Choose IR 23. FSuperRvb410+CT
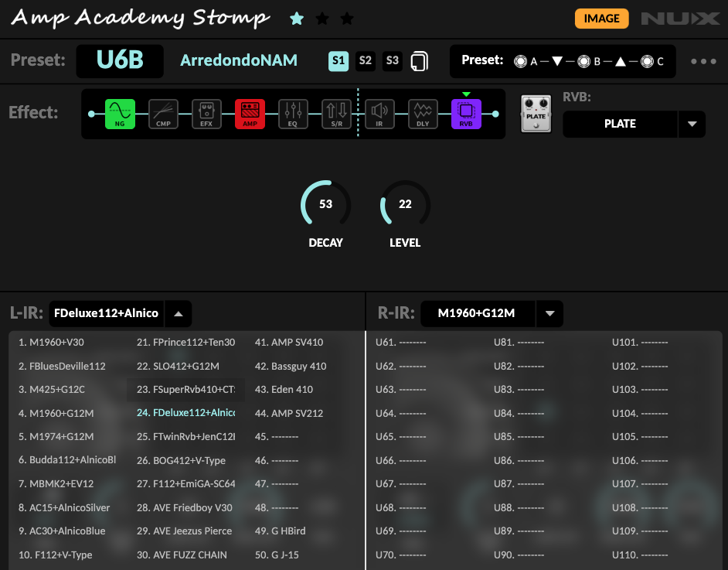Viewport: 728px width, 570px height. tap(185, 389)
